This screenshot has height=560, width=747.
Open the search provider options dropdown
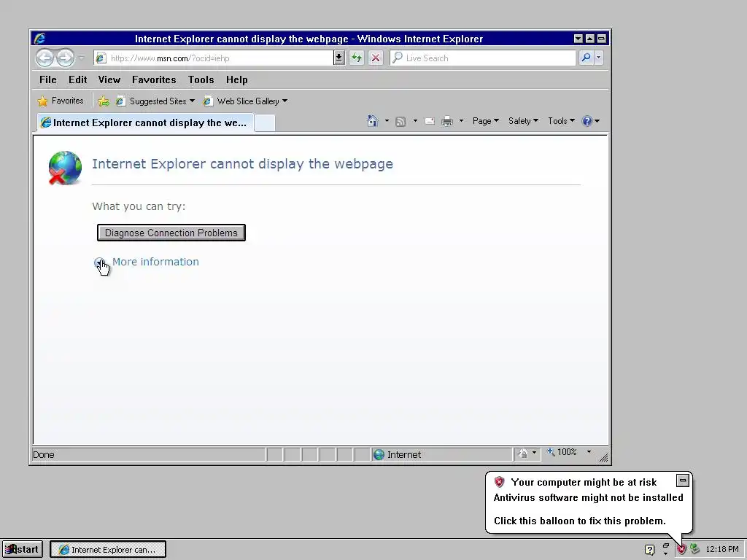[598, 58]
